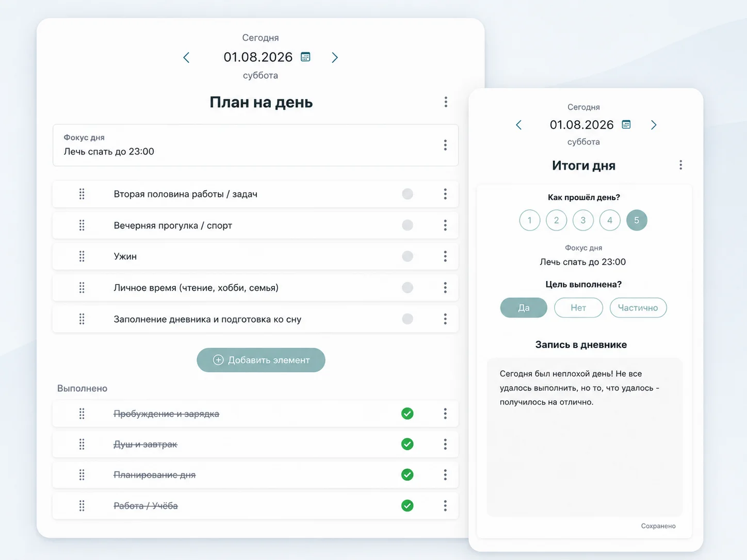Click the drag handle of 'Душ и завтрак'
Viewport: 747px width, 560px height.
pos(82,444)
